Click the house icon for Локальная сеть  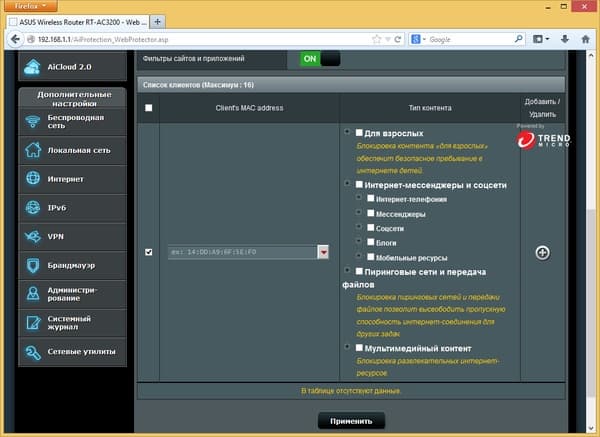click(33, 150)
